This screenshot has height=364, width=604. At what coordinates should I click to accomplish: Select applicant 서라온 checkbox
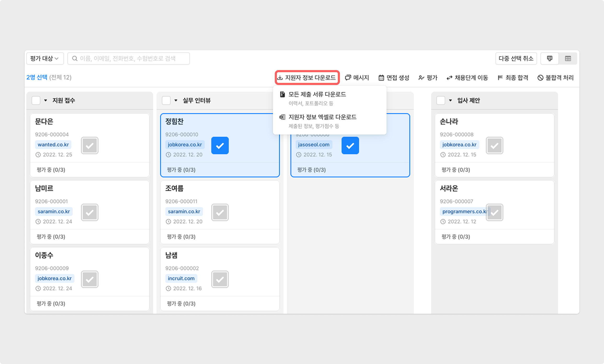(x=494, y=212)
